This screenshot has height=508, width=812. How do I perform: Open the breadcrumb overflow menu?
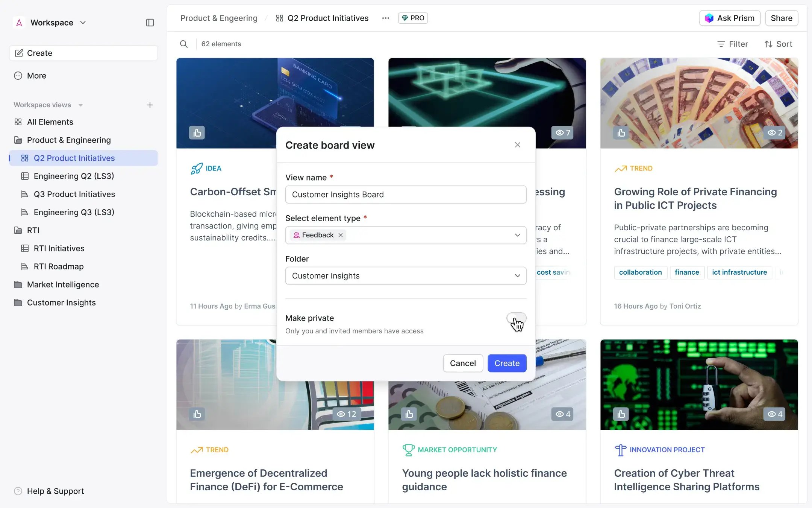385,18
